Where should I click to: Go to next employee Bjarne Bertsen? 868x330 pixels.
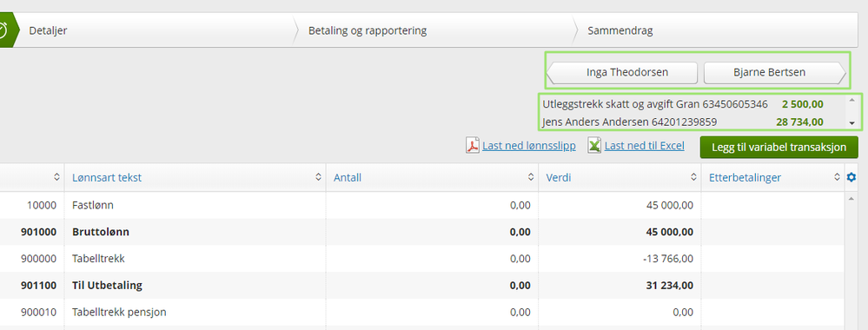(x=774, y=72)
